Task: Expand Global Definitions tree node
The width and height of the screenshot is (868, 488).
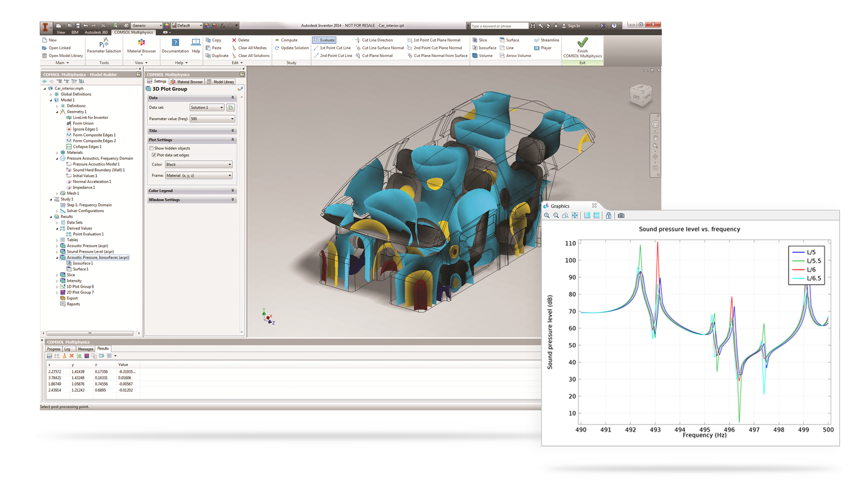Action: (x=51, y=94)
